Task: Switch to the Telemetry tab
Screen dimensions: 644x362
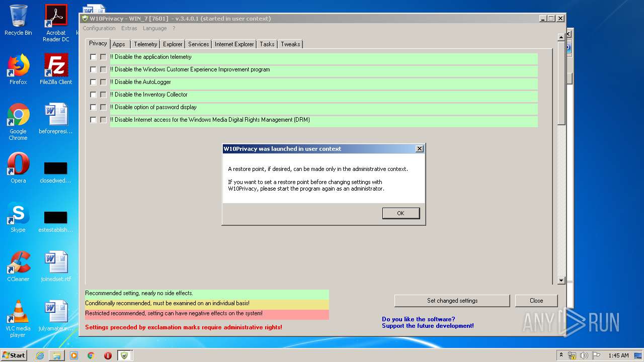Action: click(x=145, y=44)
